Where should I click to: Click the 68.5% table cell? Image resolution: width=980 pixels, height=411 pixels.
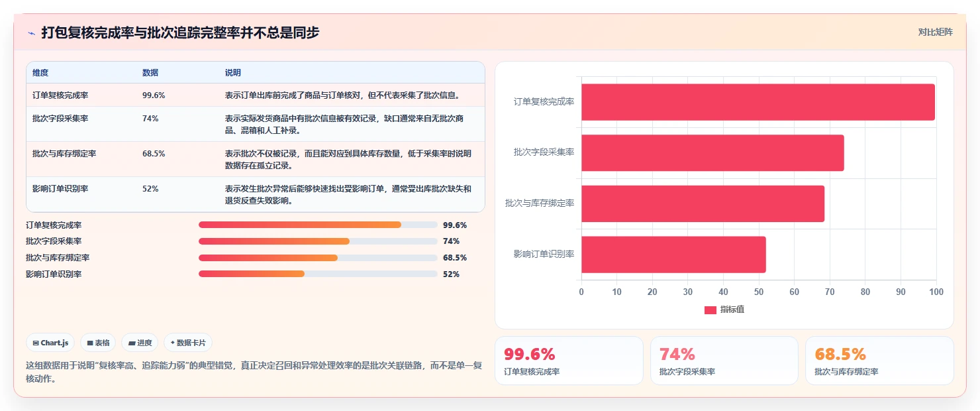154,154
